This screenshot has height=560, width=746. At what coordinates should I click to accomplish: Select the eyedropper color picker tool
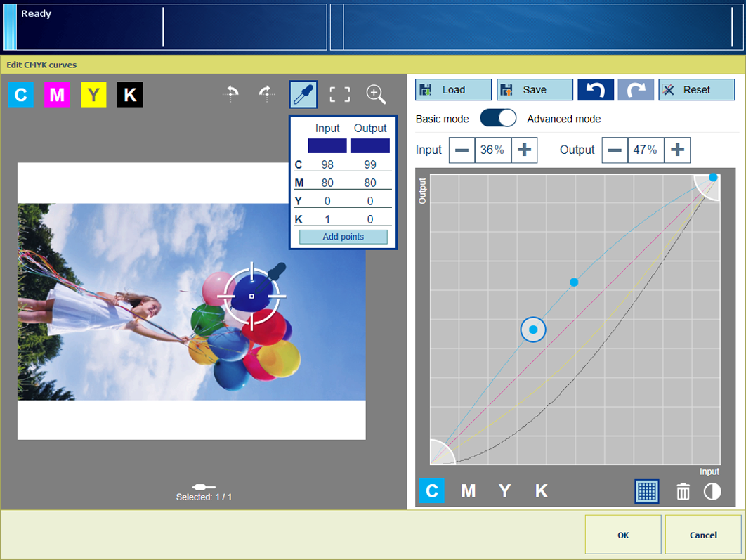pos(303,94)
